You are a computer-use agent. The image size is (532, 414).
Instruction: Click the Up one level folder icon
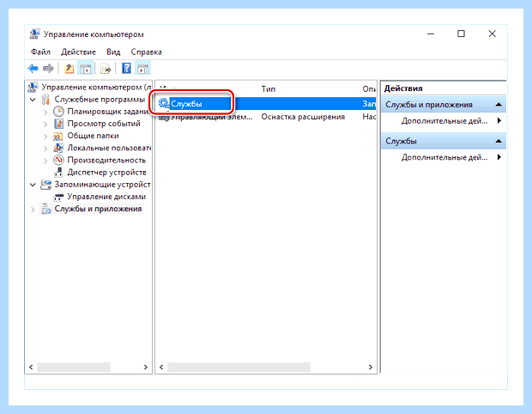[x=70, y=69]
